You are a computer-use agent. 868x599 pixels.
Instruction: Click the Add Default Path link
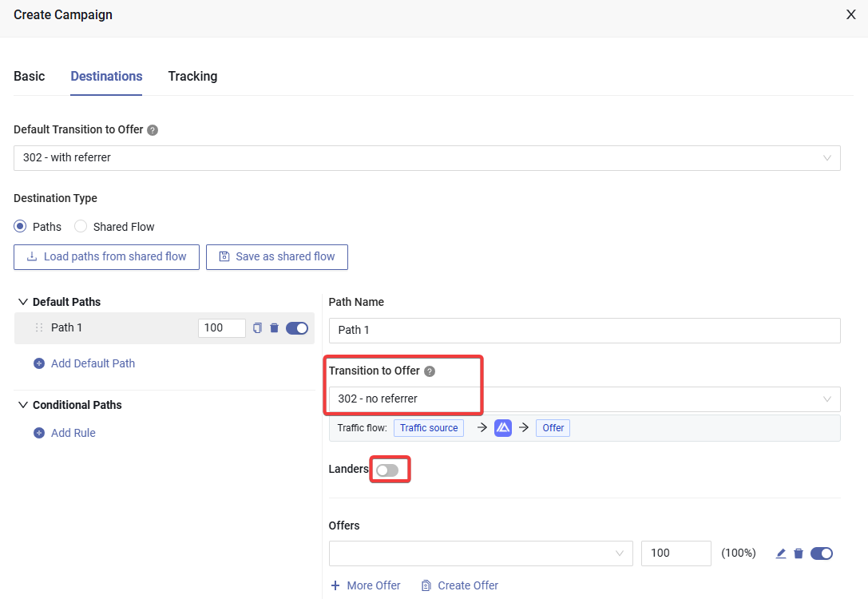(x=93, y=363)
